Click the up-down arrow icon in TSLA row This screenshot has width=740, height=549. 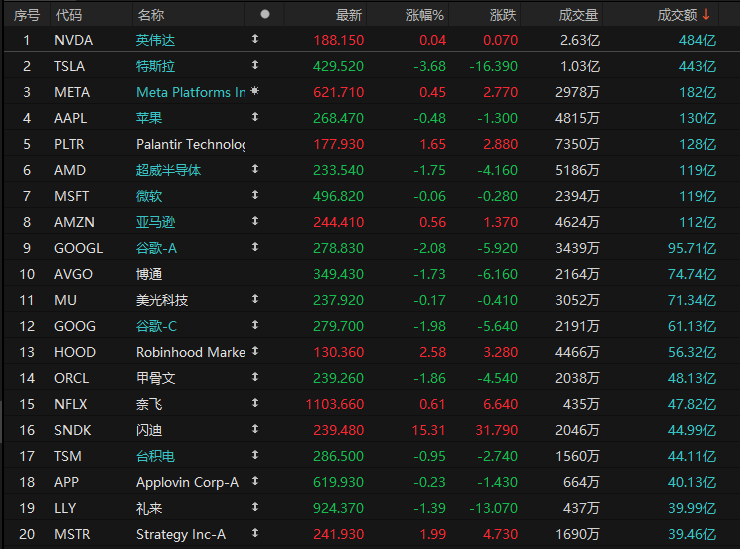point(255,65)
